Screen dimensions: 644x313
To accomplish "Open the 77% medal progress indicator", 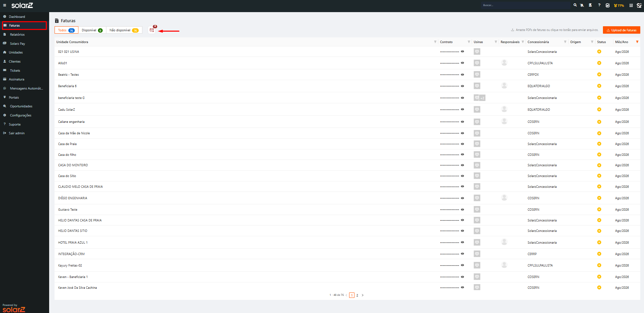I will pyautogui.click(x=619, y=5).
